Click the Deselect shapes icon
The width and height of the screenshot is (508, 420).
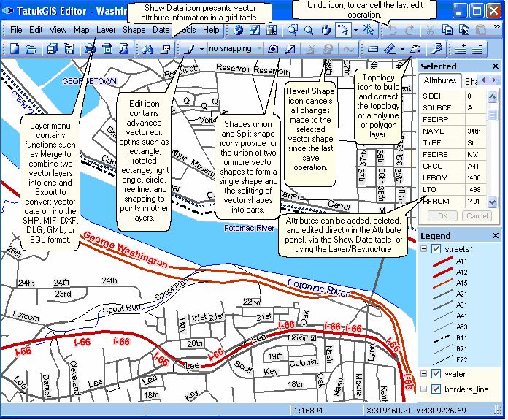[368, 30]
